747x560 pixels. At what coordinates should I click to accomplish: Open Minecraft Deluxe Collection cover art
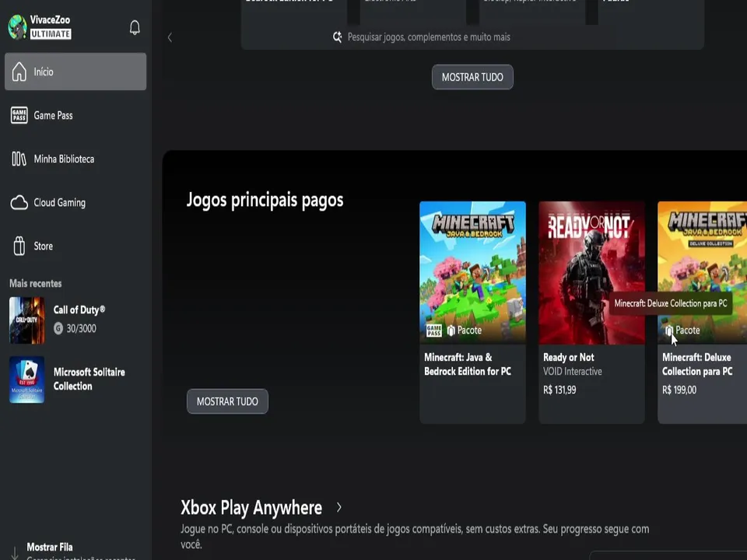702,272
